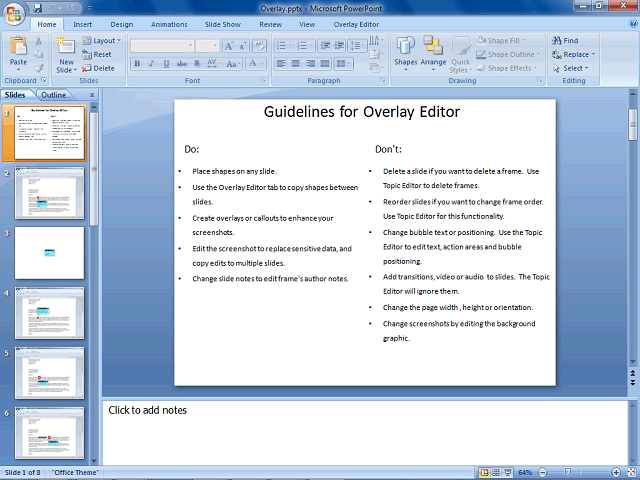
Task: Save the presentation from Quick Access toolbar
Action: point(38,8)
